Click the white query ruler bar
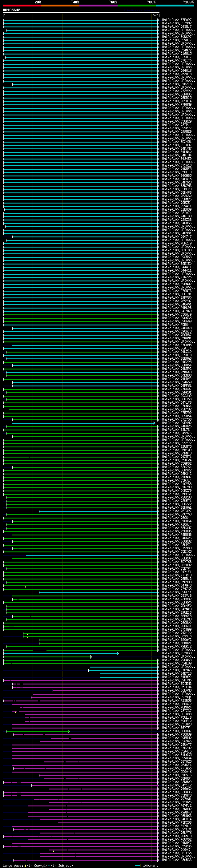This screenshot has height=868, width=197. (81, 12)
